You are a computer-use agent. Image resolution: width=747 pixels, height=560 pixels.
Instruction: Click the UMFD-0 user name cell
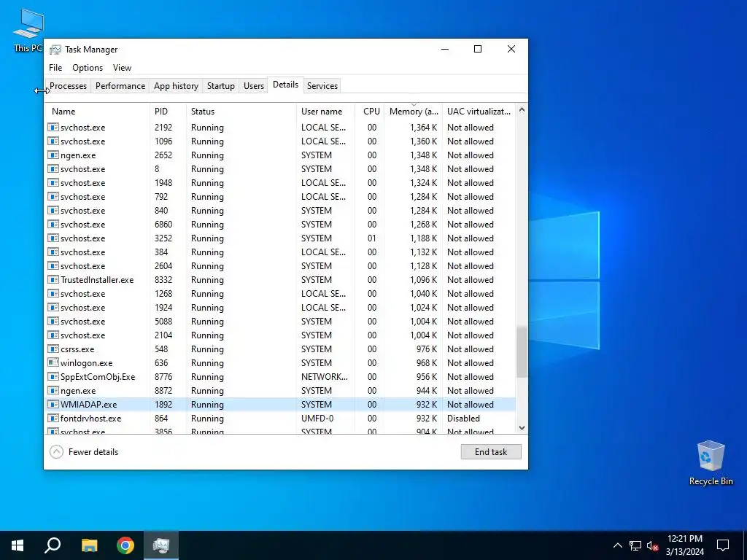(317, 418)
